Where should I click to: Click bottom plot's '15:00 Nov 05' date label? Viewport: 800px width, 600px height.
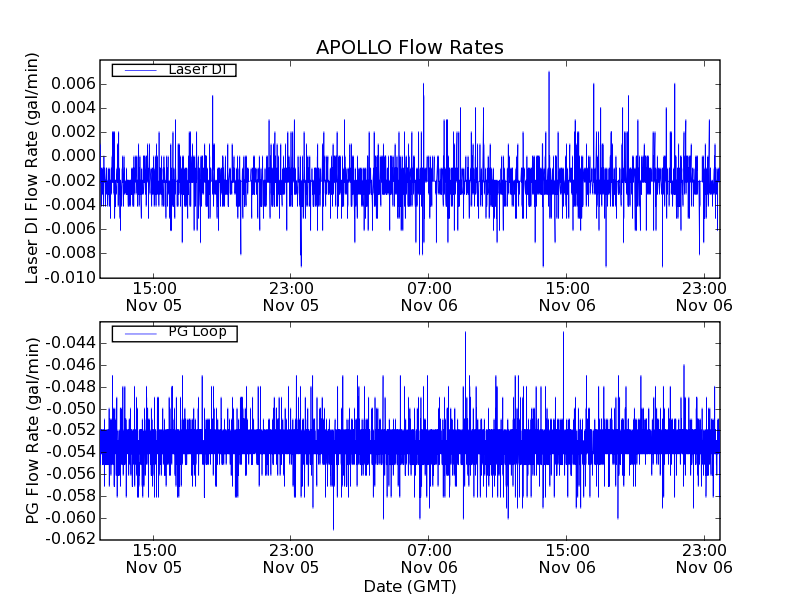click(x=154, y=559)
